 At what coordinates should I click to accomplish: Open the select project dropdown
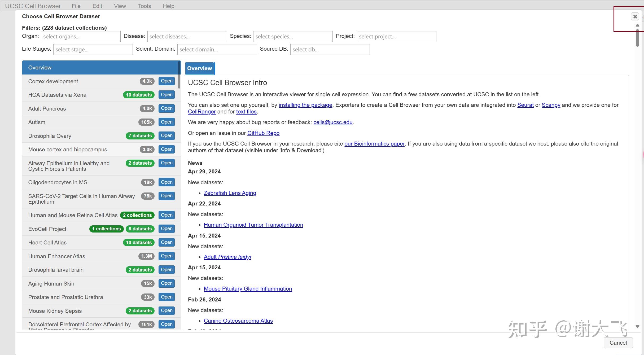[x=396, y=36]
